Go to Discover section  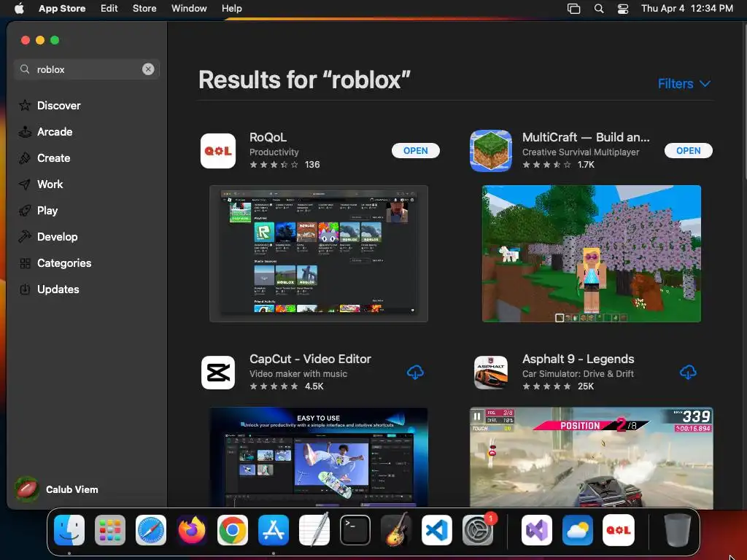coord(87,105)
